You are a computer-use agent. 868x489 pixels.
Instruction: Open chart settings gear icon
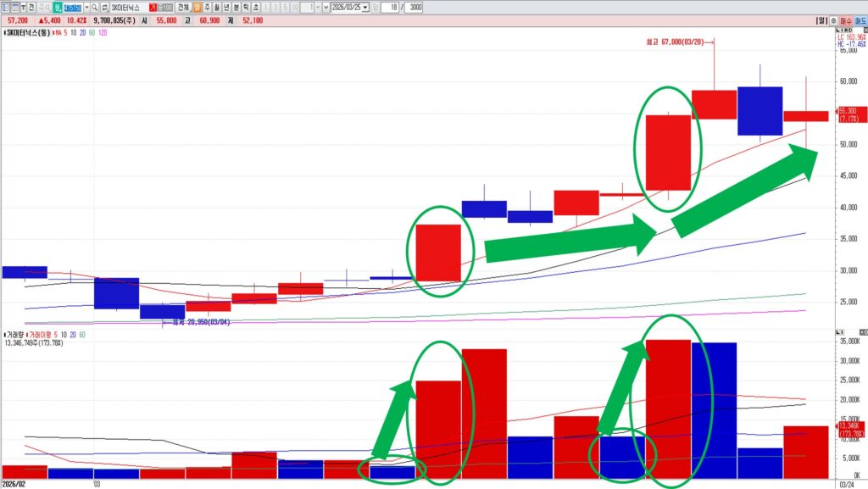click(833, 20)
